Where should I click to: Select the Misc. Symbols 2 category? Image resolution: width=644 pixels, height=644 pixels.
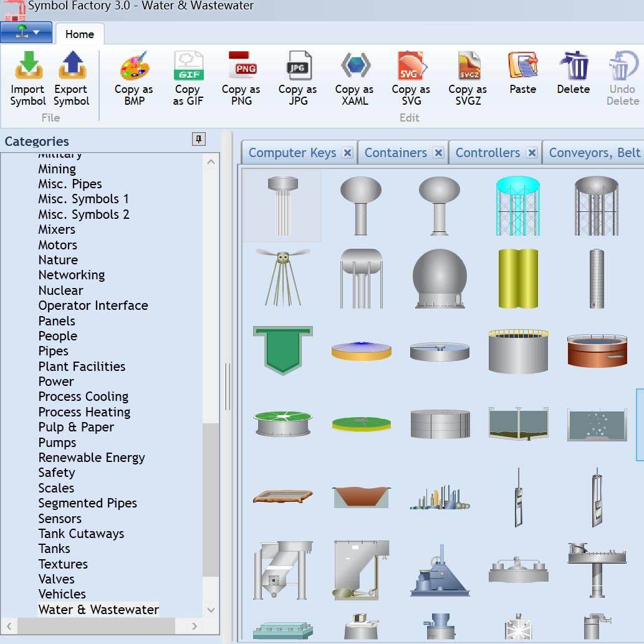(84, 214)
